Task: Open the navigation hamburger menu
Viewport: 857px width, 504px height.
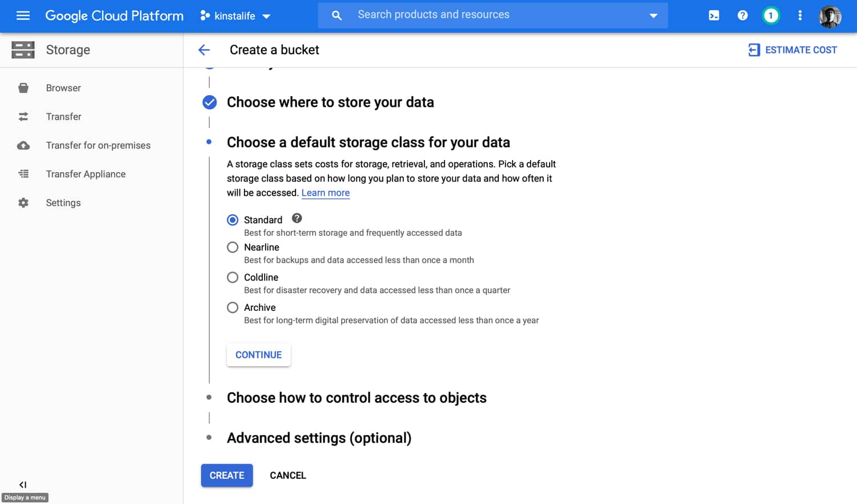Action: (23, 15)
